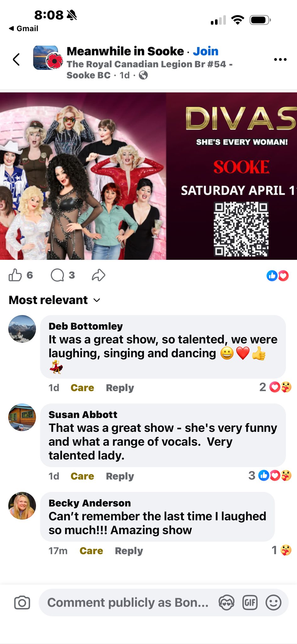The width and height of the screenshot is (297, 644).
Task: Open the GIF picker
Action: coord(250,602)
